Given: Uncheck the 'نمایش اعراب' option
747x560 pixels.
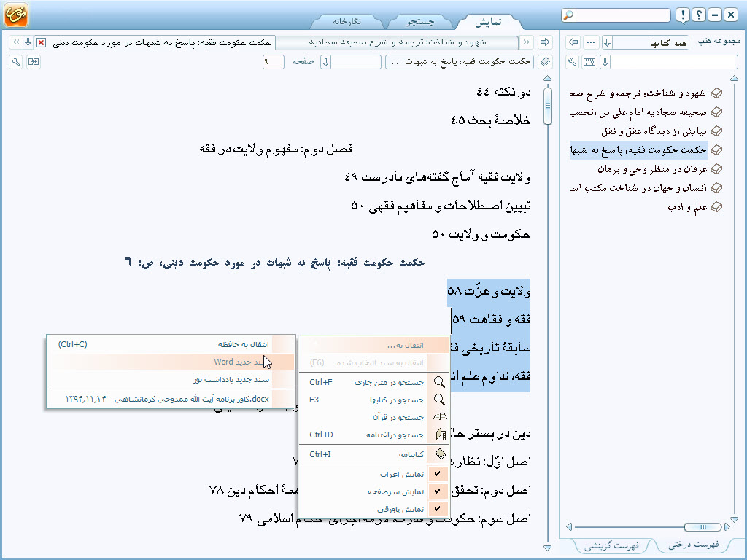Looking at the screenshot, I should [x=438, y=474].
